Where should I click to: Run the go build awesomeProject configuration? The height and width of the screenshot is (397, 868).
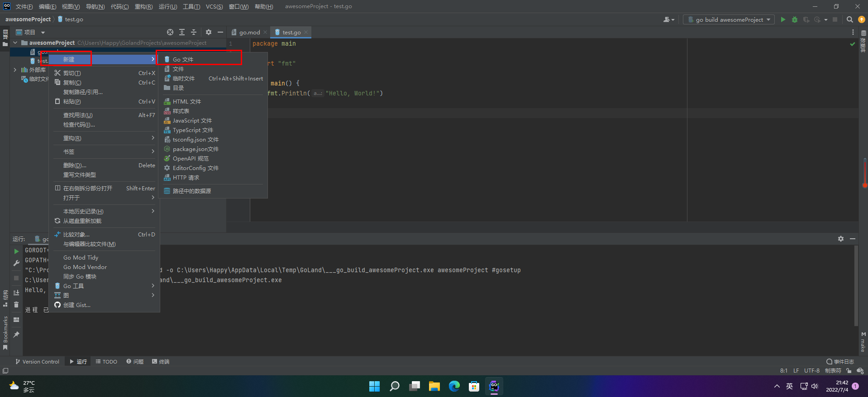click(x=783, y=19)
